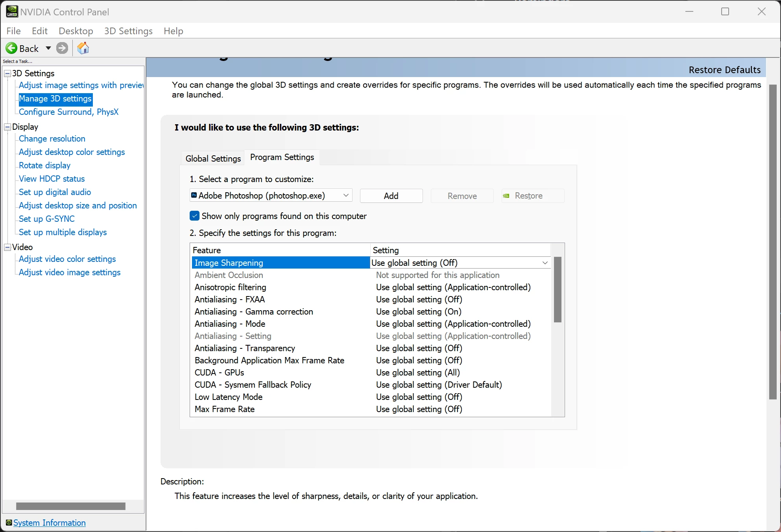781x532 pixels.
Task: Collapse the 3D Settings tree node
Action: tap(7, 74)
